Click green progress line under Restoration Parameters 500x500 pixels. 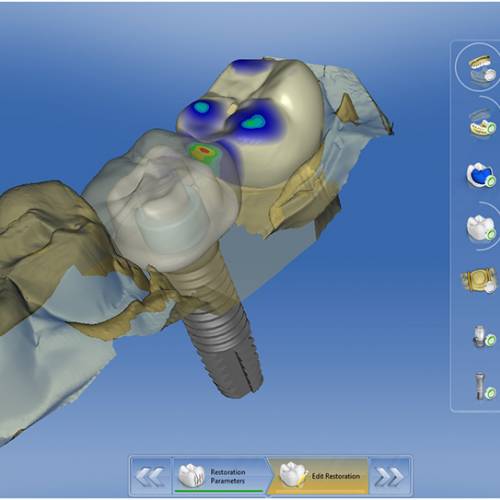coord(219,491)
